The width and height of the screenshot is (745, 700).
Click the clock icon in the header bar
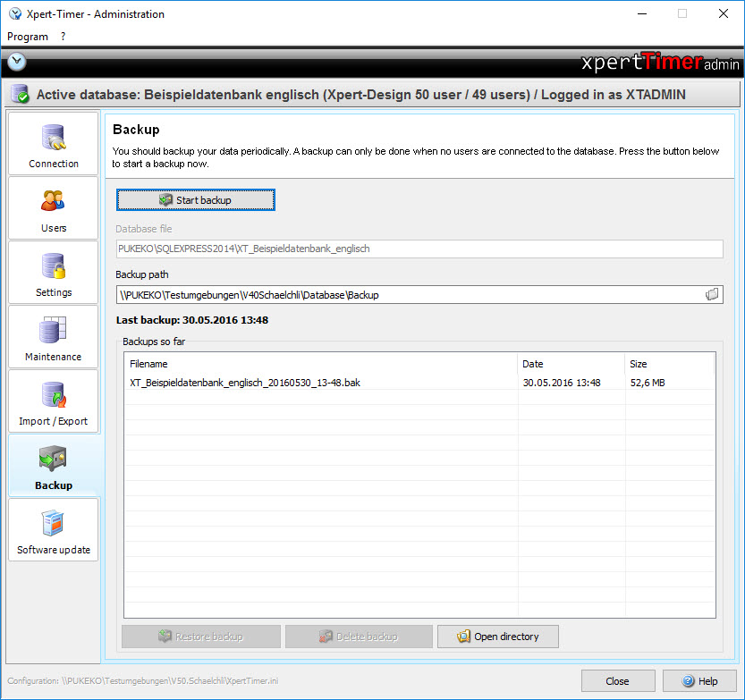coord(17,62)
